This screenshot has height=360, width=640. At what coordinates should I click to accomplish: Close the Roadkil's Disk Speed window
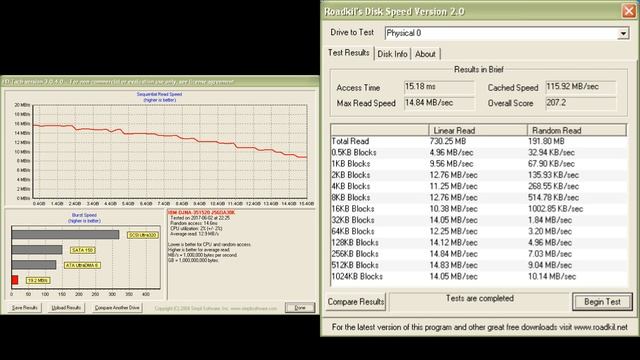coord(629,11)
